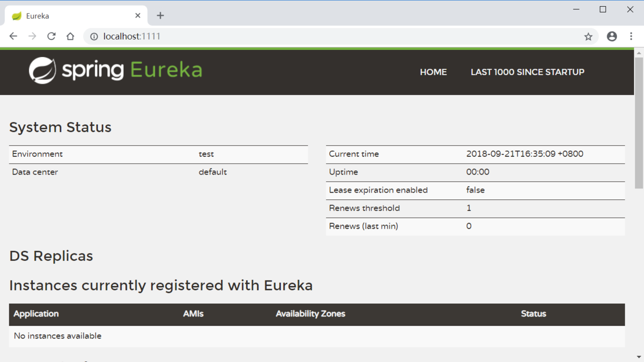Screen dimensions: 644x362
Task: Click the browser back arrow
Action: 14,36
